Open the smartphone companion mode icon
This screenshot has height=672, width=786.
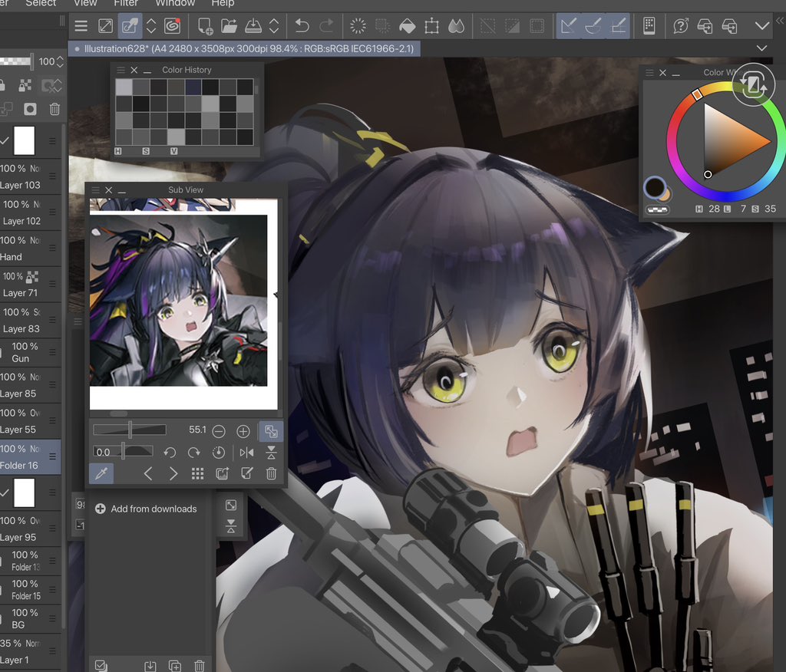649,25
